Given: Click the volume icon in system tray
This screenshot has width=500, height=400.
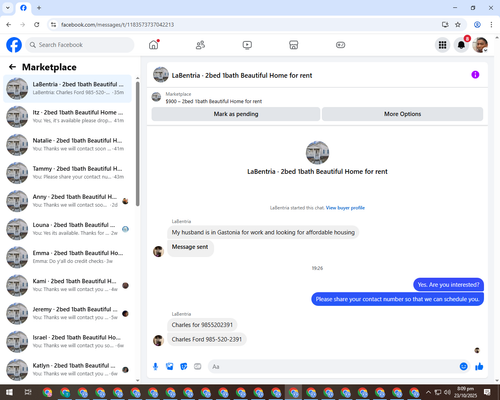Looking at the screenshot, I should pos(447,392).
